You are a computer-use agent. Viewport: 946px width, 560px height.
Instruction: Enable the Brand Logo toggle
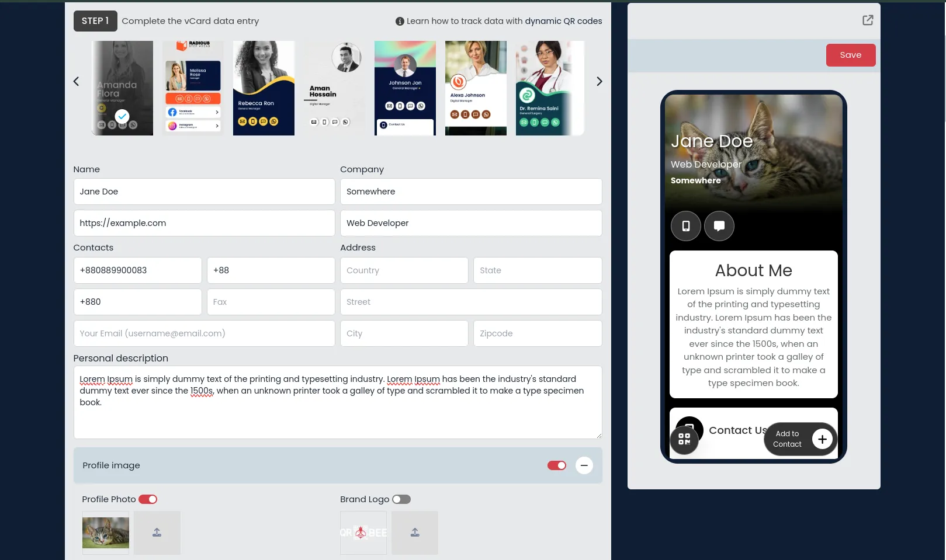[x=401, y=499]
